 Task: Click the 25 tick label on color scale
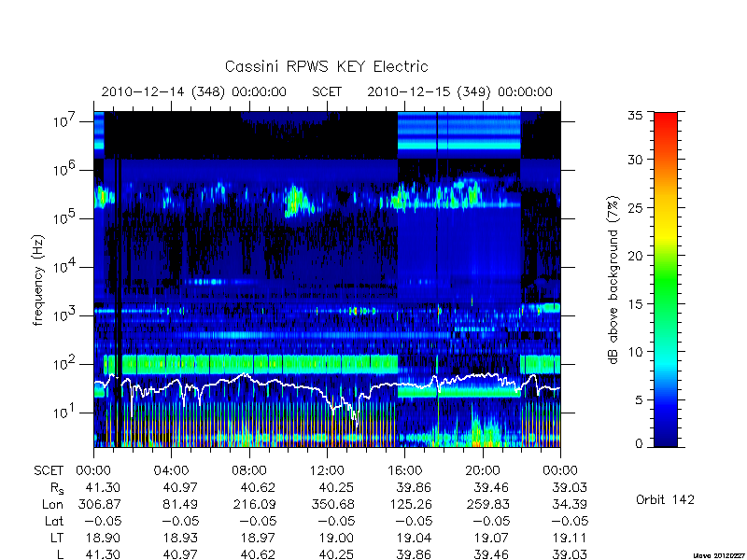(634, 207)
